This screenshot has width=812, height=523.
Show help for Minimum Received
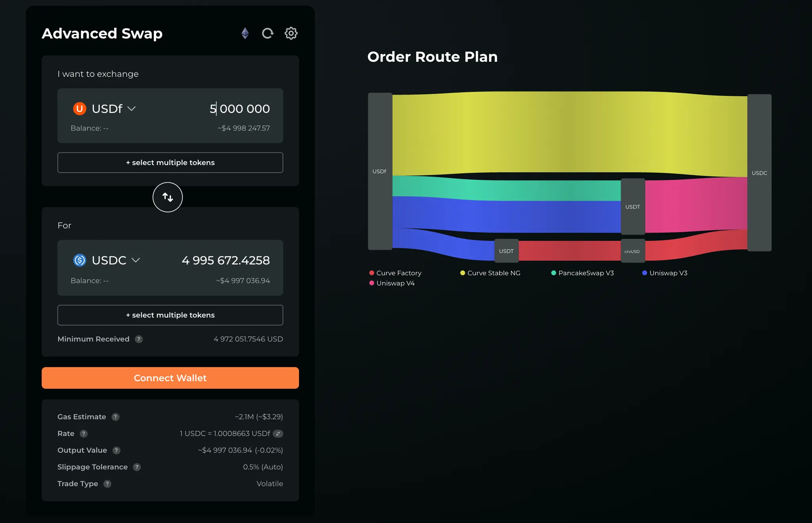click(139, 339)
